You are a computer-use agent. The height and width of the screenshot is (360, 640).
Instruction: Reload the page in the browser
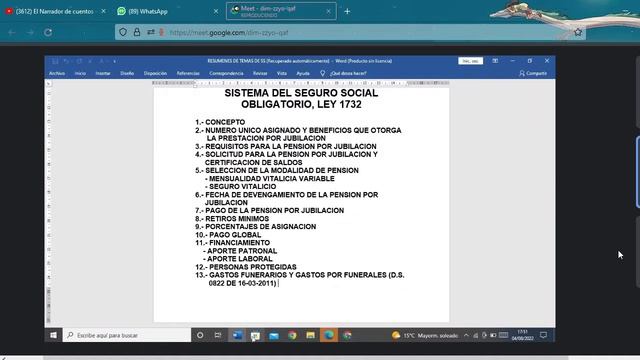(x=48, y=33)
